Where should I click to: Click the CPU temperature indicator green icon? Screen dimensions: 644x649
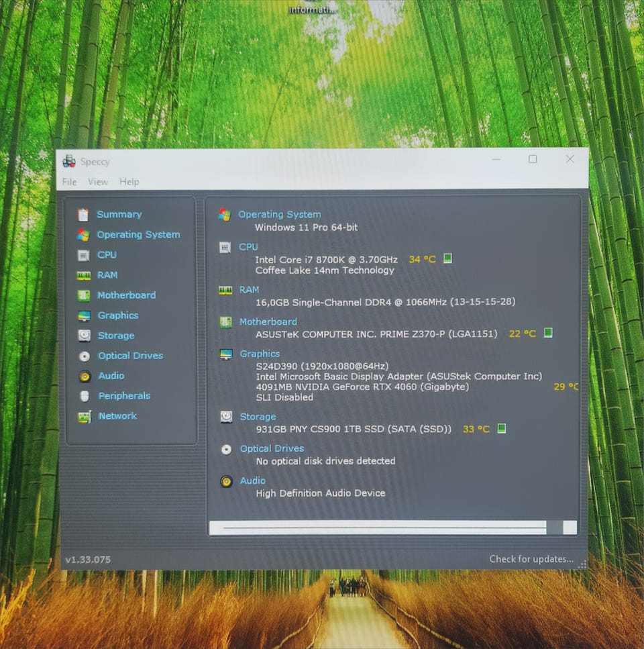click(447, 258)
